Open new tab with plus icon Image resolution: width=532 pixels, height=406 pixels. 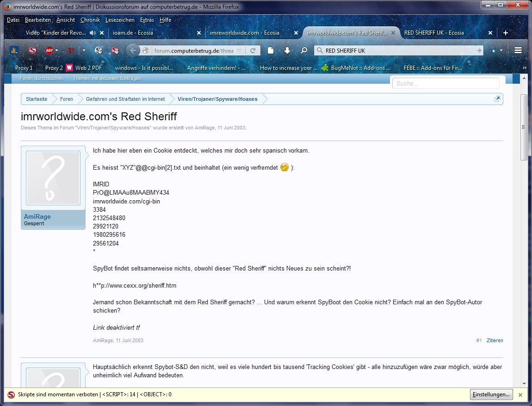click(505, 33)
